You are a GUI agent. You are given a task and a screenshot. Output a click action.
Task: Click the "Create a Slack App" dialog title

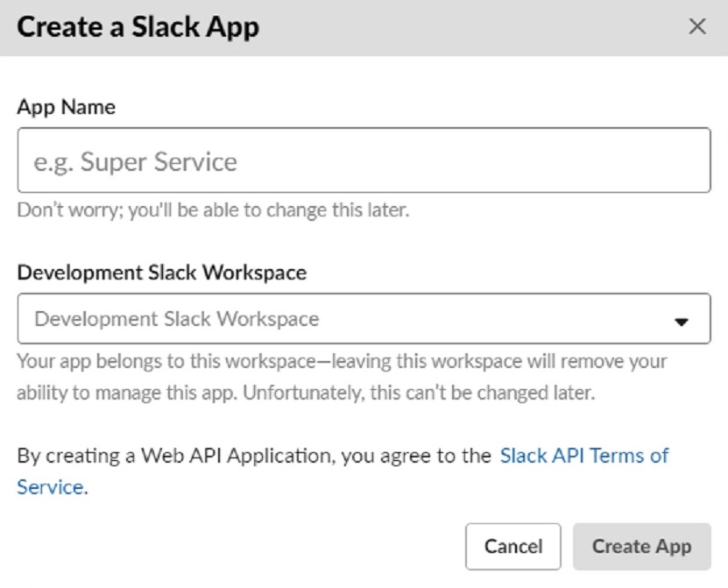point(138,27)
